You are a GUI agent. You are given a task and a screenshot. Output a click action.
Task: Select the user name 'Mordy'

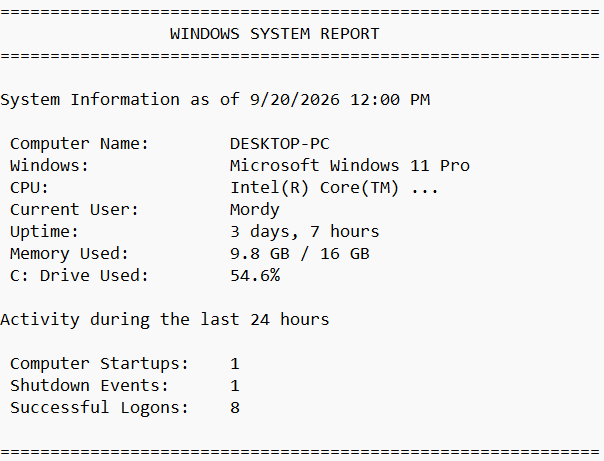[x=255, y=210]
